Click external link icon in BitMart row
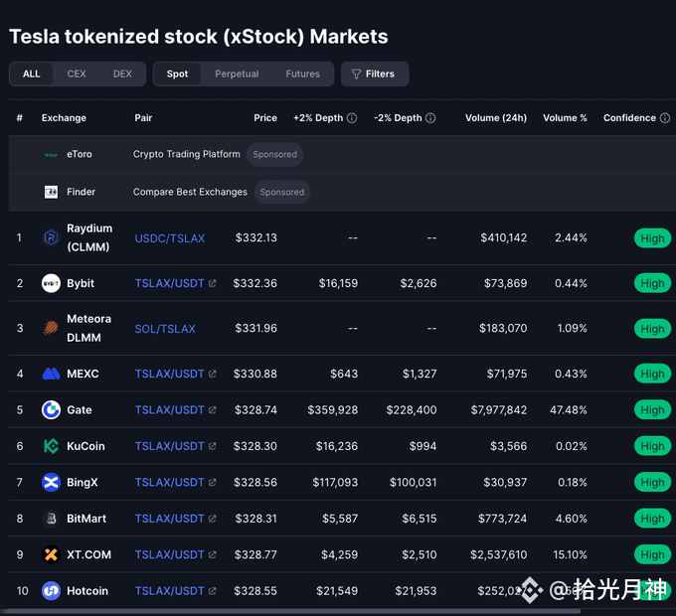 pos(212,519)
